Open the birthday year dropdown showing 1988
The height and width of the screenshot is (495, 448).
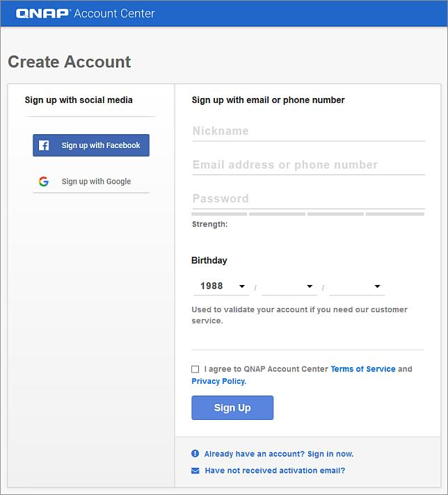click(221, 286)
